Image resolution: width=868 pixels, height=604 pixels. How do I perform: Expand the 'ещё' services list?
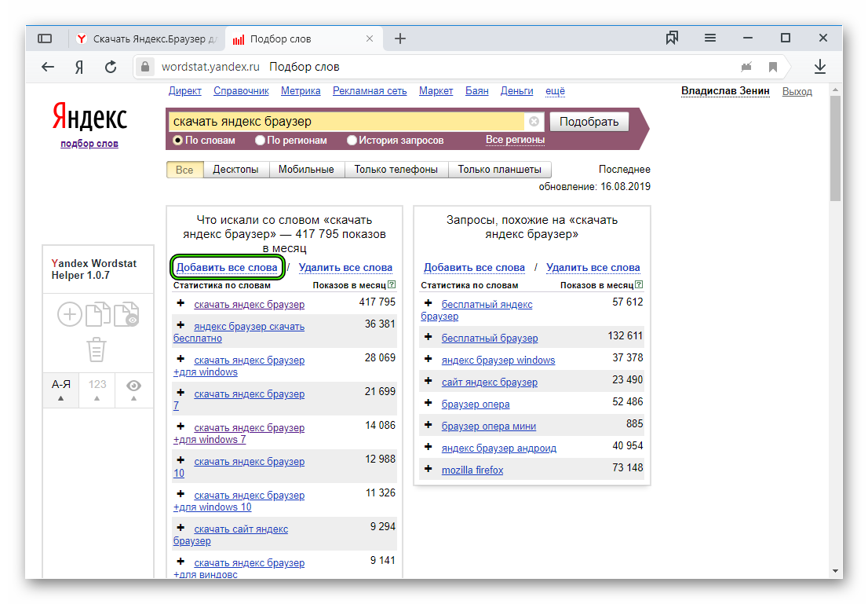point(555,91)
